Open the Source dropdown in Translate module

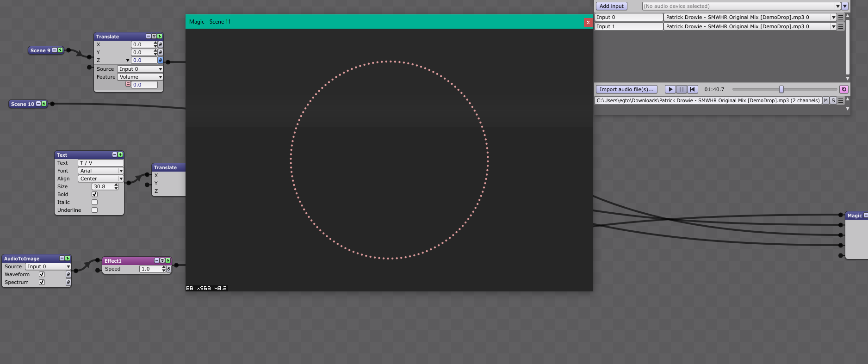(x=140, y=69)
